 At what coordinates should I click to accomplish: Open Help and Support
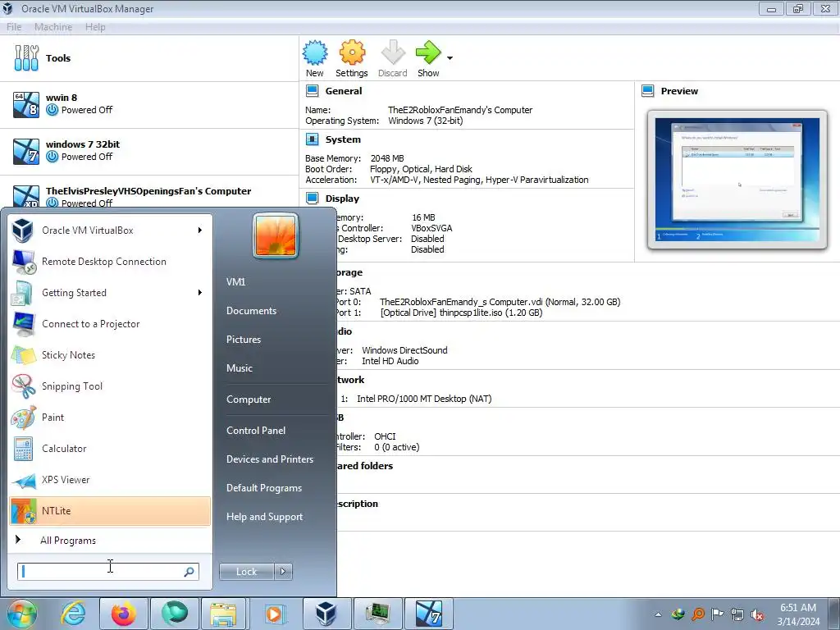click(265, 517)
